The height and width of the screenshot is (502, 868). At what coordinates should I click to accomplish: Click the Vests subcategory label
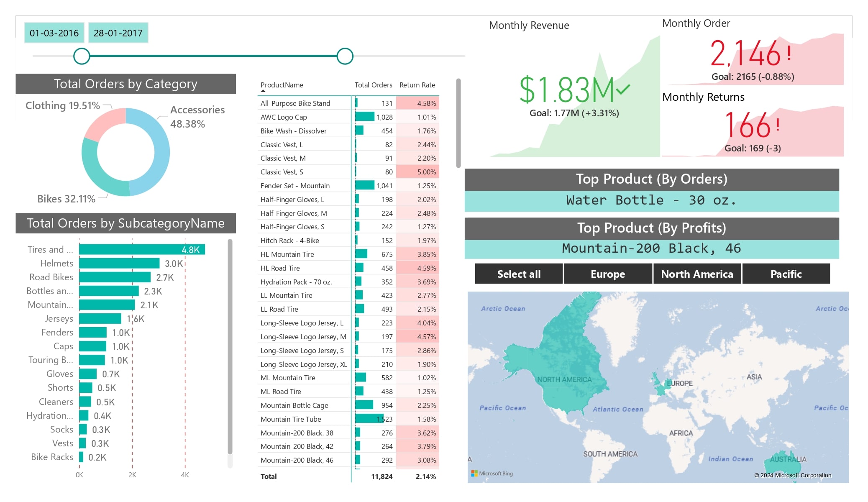pos(63,443)
